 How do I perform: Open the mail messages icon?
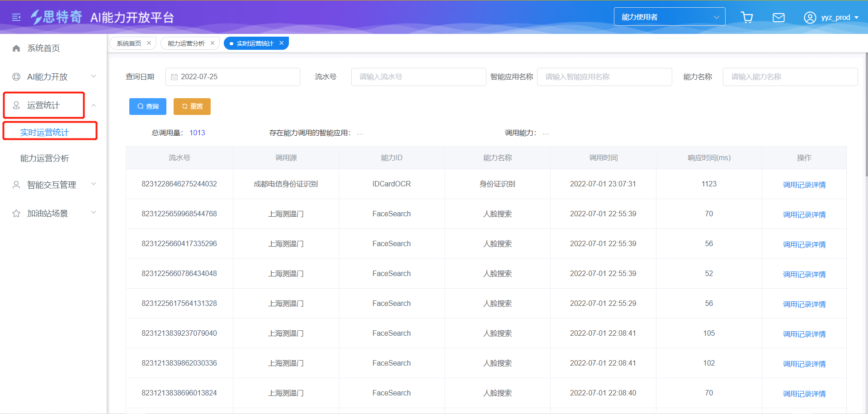[778, 18]
